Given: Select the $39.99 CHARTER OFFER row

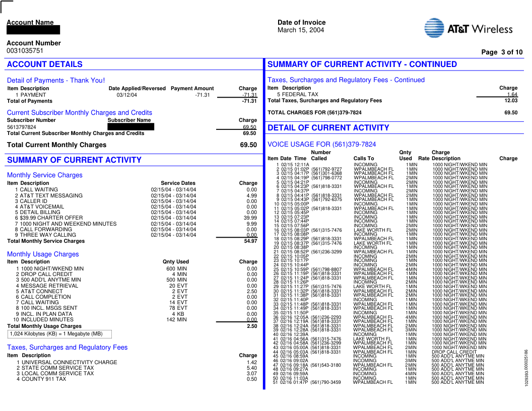Looking at the screenshot, I should [x=51, y=218].
